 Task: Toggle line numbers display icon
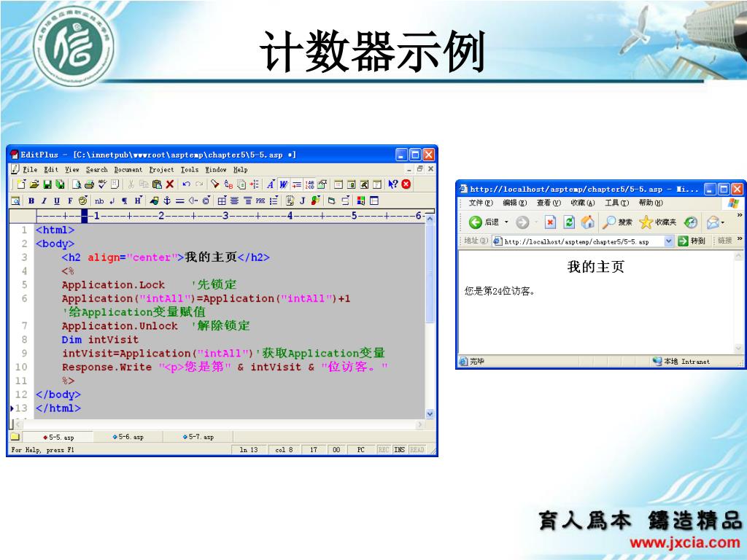coord(309,184)
